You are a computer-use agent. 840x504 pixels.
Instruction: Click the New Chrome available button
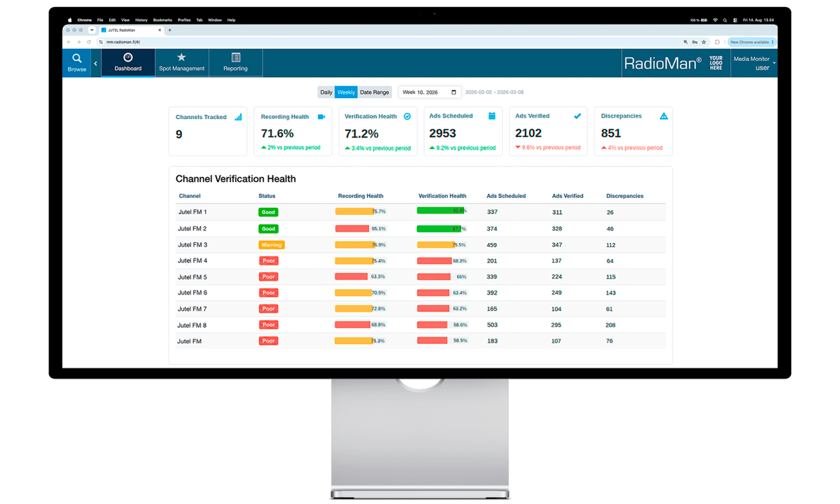[752, 42]
